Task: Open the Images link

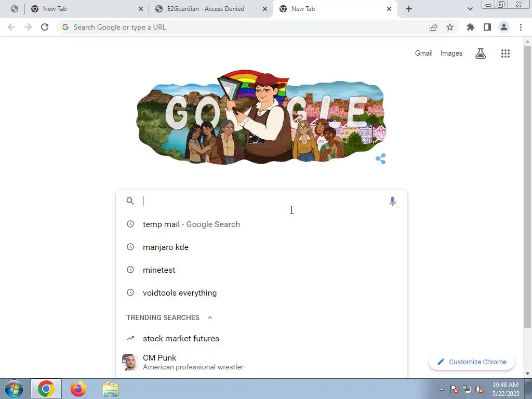Action: coord(451,54)
